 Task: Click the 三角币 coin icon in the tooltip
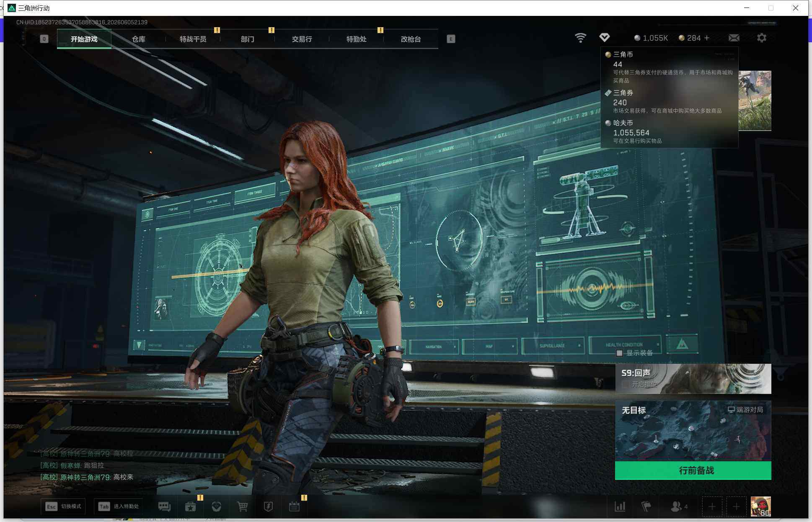608,54
